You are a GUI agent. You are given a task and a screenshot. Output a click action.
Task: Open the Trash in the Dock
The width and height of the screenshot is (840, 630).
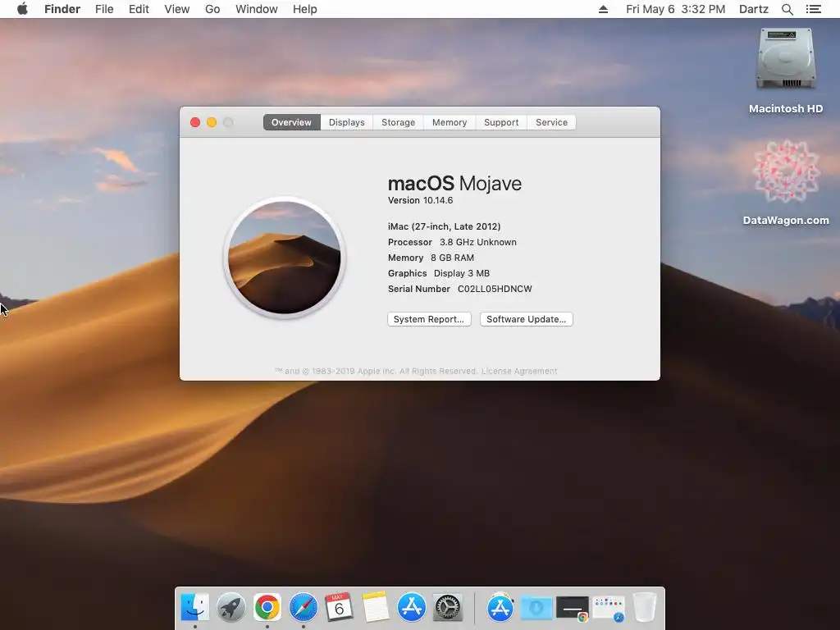click(645, 607)
